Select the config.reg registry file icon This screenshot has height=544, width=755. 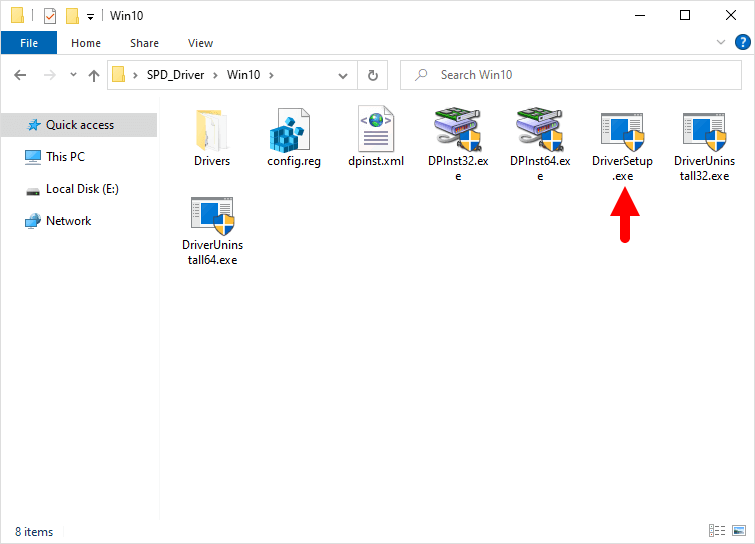click(289, 130)
